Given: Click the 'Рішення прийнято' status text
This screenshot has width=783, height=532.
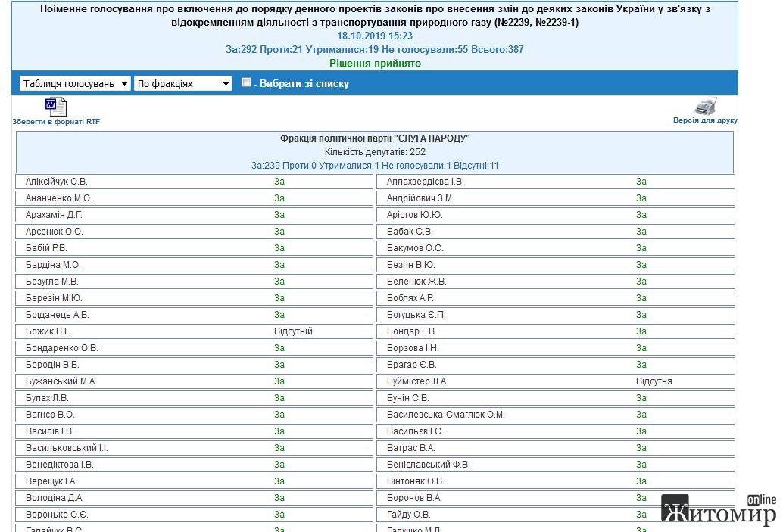Looking at the screenshot, I should point(375,64).
